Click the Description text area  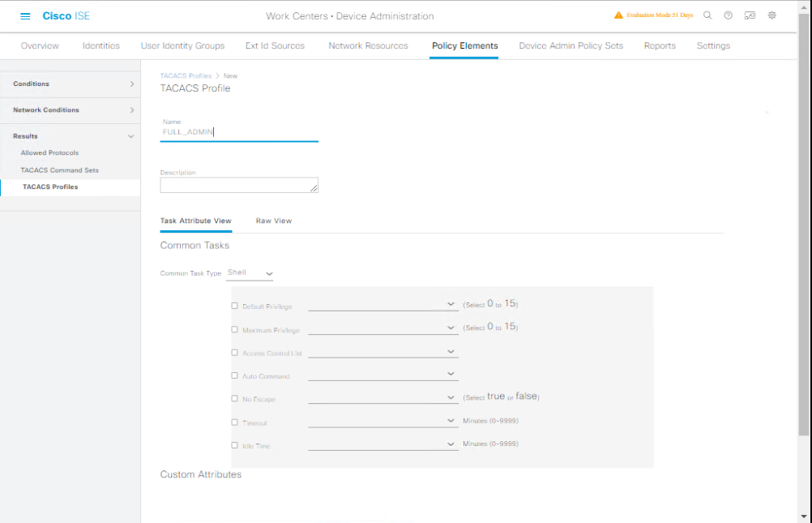[x=239, y=185]
